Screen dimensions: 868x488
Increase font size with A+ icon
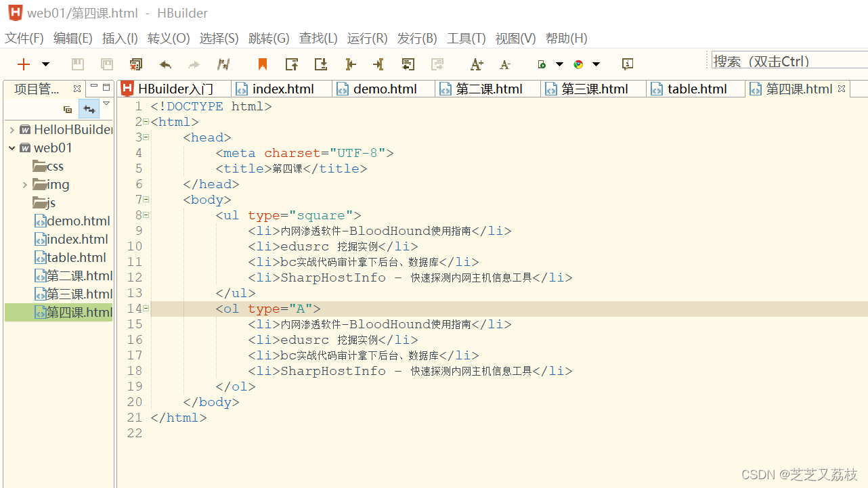click(477, 64)
